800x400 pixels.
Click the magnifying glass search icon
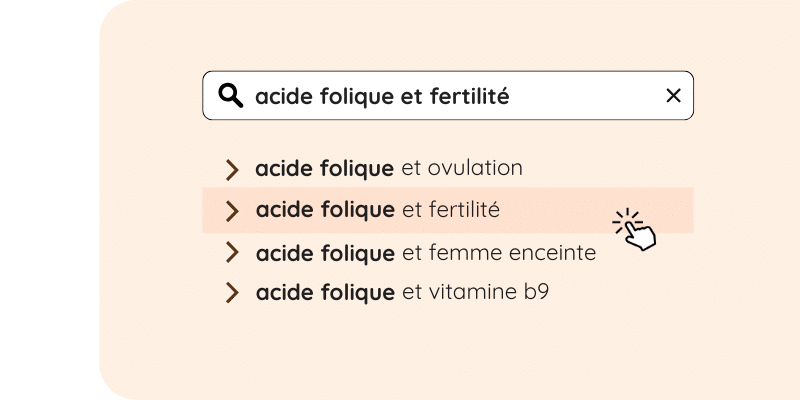coord(231,96)
